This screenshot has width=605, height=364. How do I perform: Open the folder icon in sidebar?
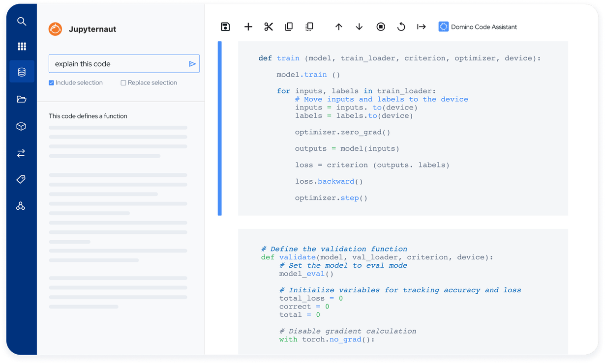[x=22, y=99]
